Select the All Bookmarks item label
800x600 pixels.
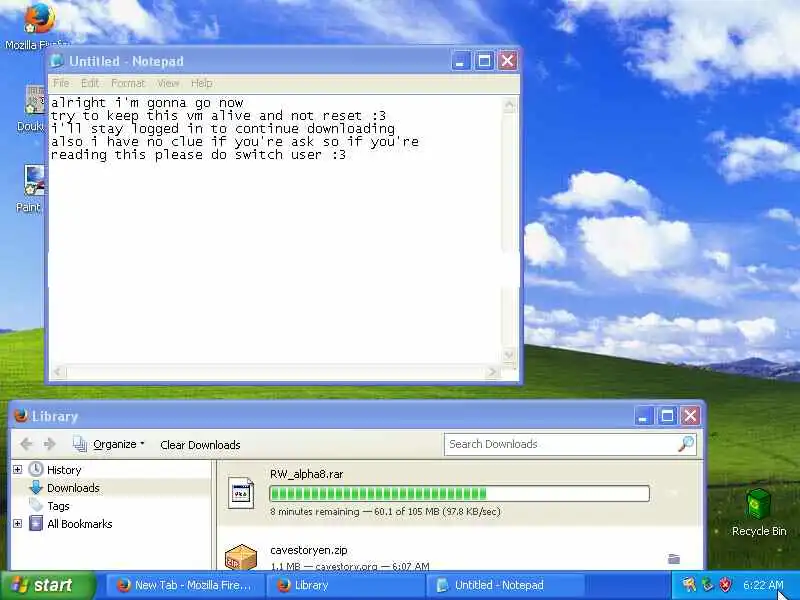[x=80, y=524]
